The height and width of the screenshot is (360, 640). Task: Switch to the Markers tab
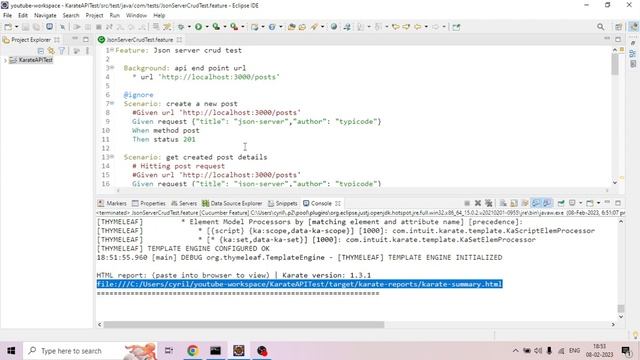[x=112, y=203]
